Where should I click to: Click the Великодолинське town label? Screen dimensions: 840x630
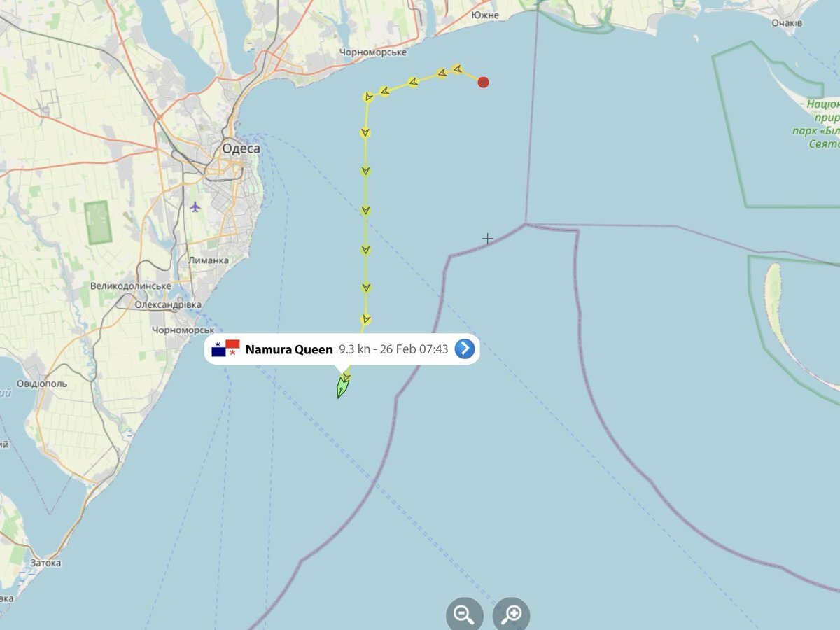pyautogui.click(x=131, y=286)
